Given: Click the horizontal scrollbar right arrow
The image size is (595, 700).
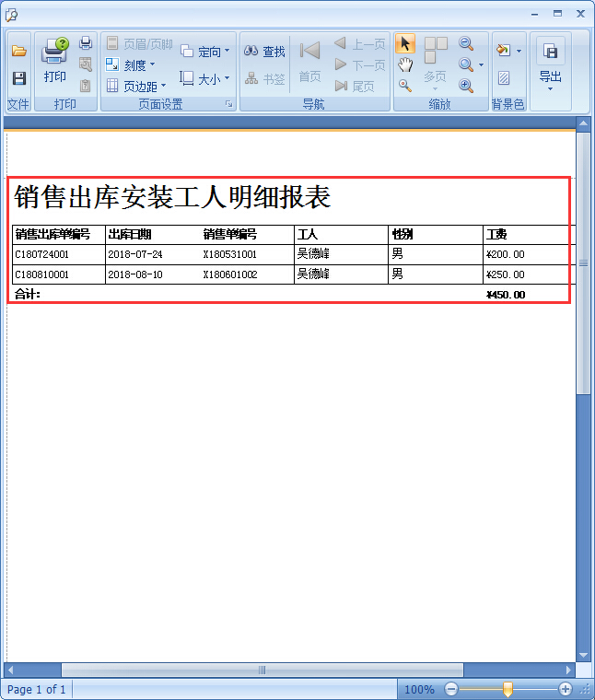Looking at the screenshot, I should click(x=569, y=670).
